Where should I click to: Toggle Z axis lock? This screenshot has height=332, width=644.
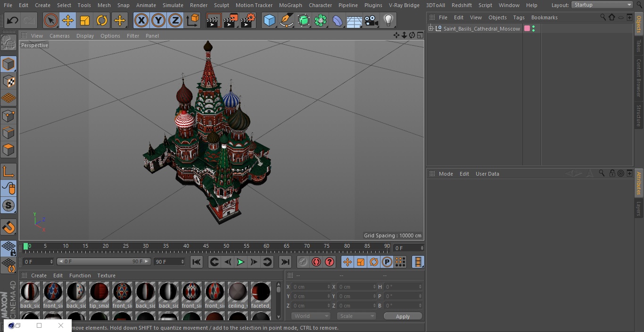tap(175, 20)
